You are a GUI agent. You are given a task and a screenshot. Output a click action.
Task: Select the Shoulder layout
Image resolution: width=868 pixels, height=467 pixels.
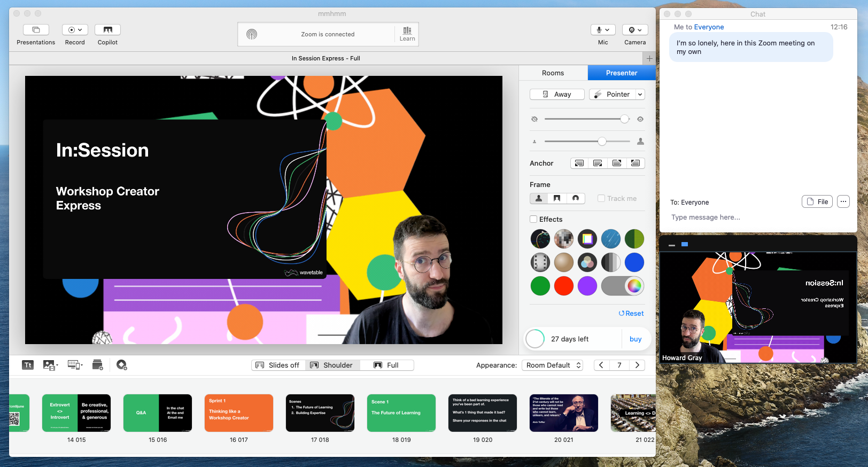click(332, 365)
